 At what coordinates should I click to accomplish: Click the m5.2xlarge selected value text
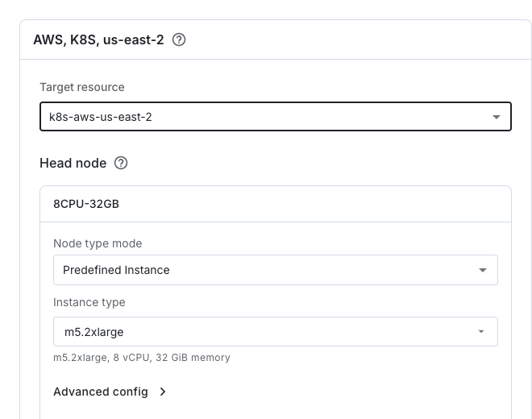[x=94, y=332]
